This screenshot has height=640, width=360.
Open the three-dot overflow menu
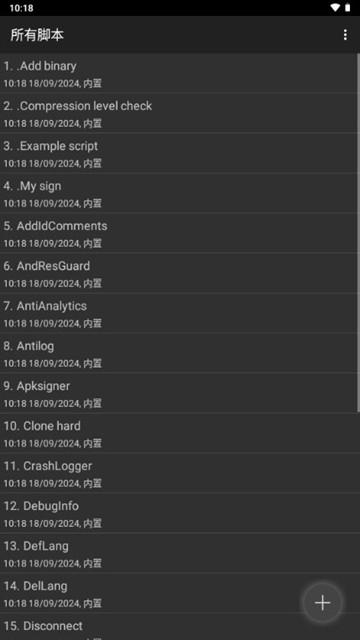(x=345, y=35)
